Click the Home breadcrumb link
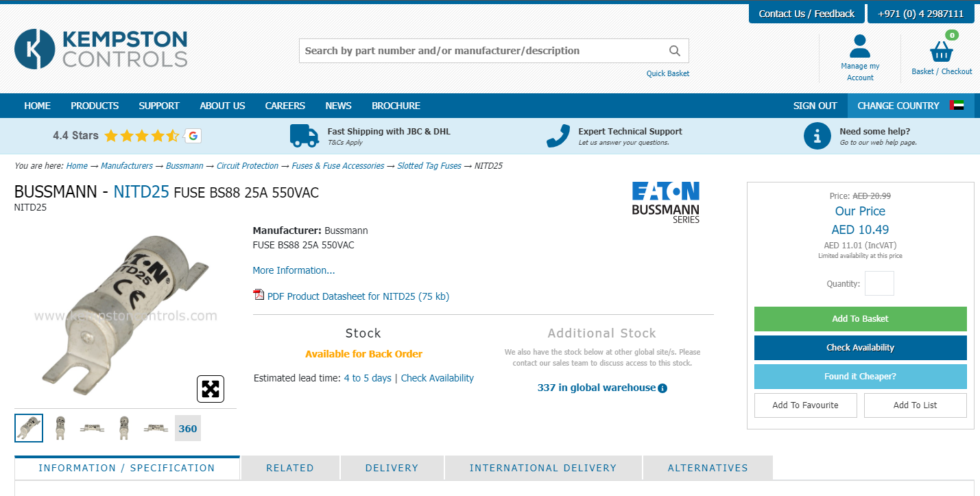The height and width of the screenshot is (496, 980). point(77,166)
